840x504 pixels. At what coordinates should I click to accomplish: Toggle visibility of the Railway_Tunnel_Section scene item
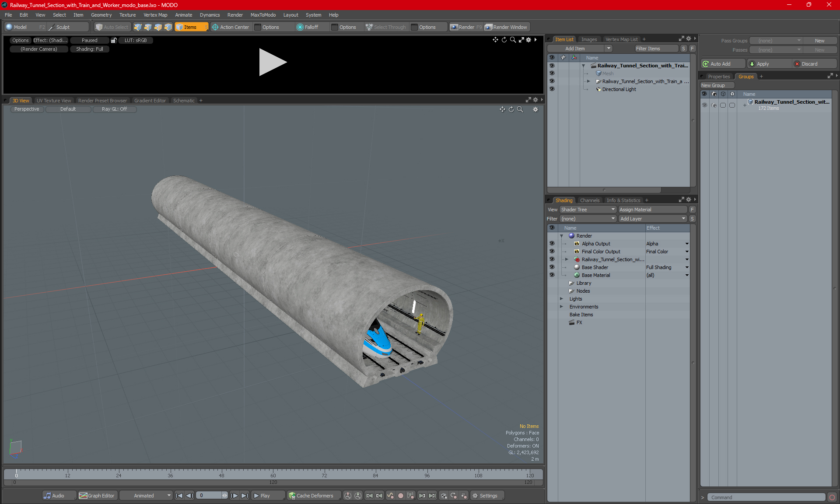(x=552, y=65)
